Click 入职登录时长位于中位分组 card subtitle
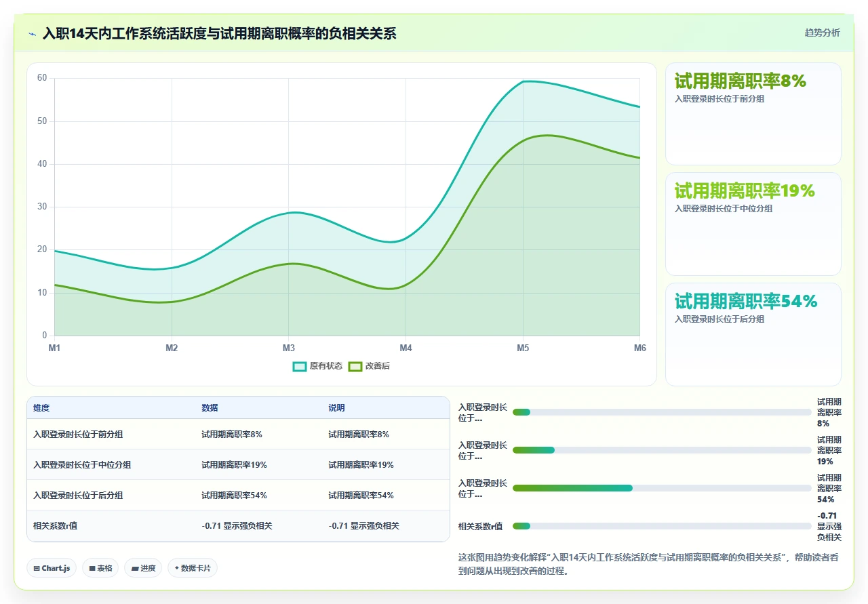Image resolution: width=868 pixels, height=604 pixels. coord(724,209)
